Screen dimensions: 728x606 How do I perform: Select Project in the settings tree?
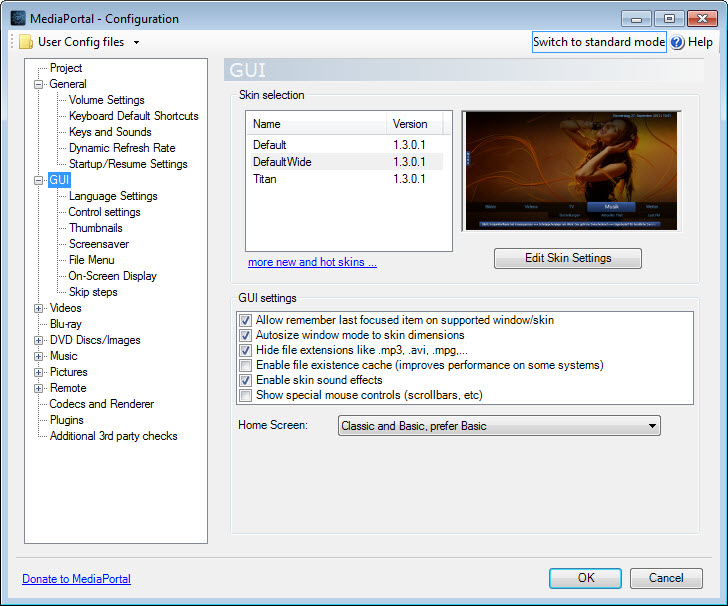66,68
